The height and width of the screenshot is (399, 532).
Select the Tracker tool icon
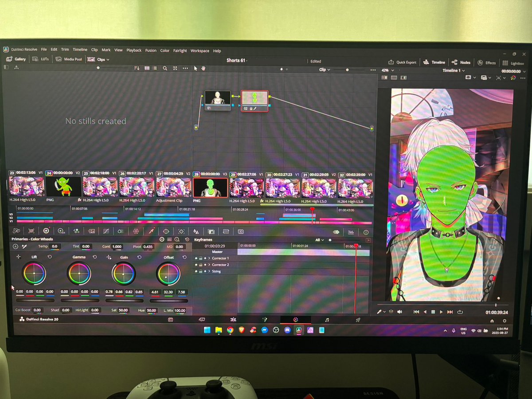[181, 231]
